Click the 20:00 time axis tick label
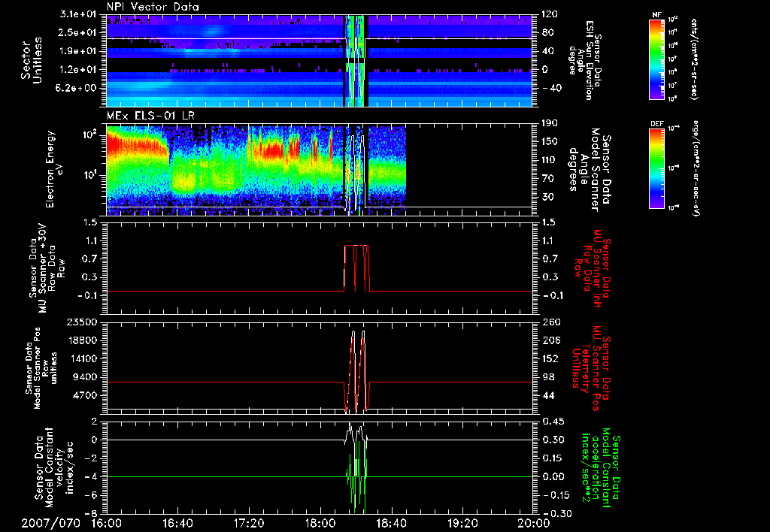Image resolution: width=770 pixels, height=532 pixels. (532, 522)
